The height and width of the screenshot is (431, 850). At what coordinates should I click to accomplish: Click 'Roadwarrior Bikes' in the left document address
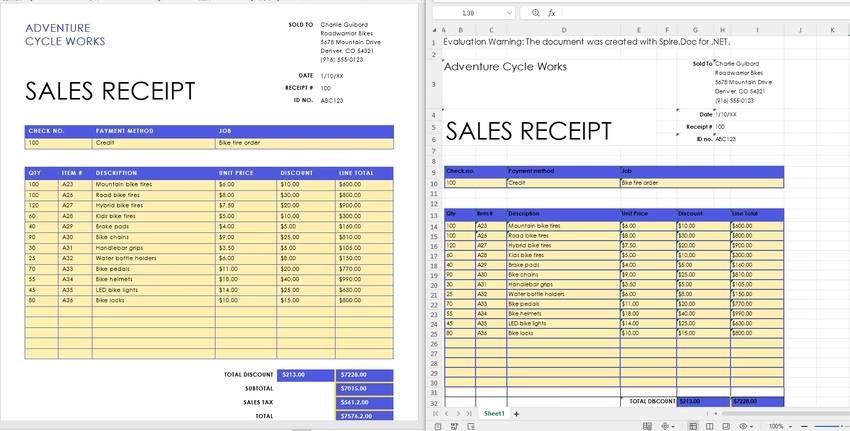click(x=346, y=33)
